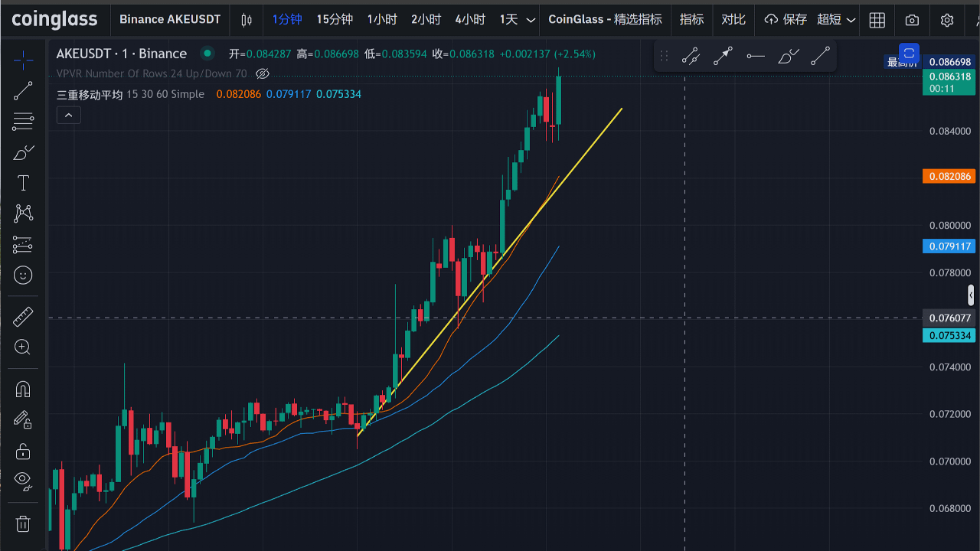Click the 收=0.086318 close value
The height and width of the screenshot is (551, 980).
[463, 54]
